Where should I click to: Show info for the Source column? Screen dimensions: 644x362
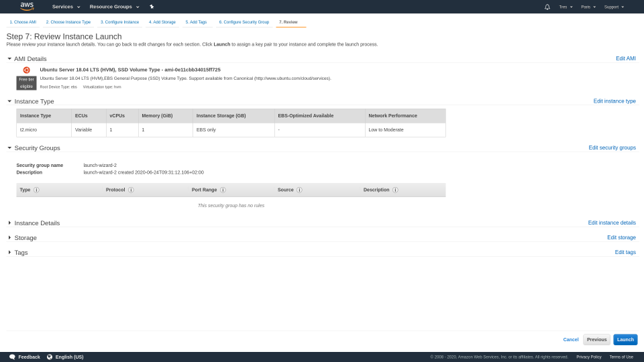coord(299,190)
